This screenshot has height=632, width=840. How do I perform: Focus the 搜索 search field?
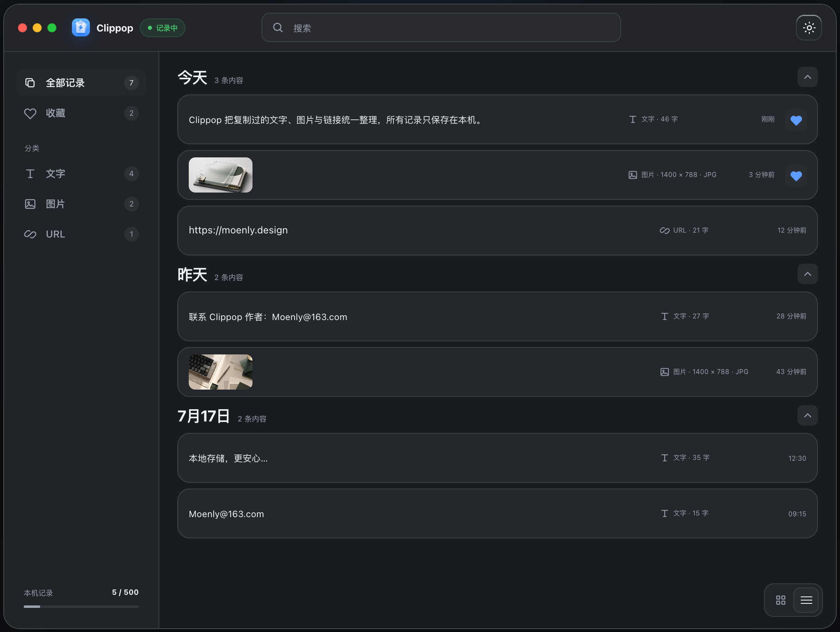coord(441,28)
